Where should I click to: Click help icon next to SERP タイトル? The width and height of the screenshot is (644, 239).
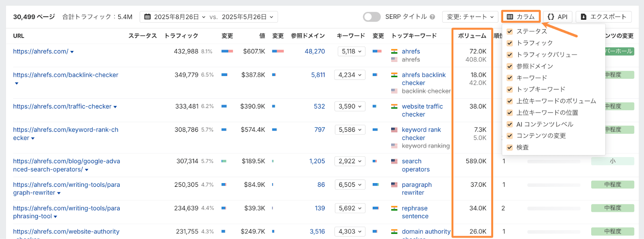[x=432, y=17]
